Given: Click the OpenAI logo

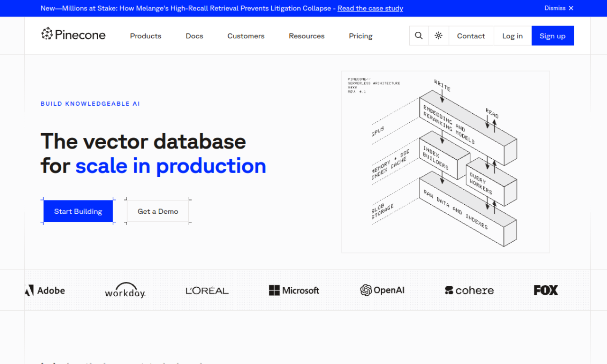Looking at the screenshot, I should [382, 290].
